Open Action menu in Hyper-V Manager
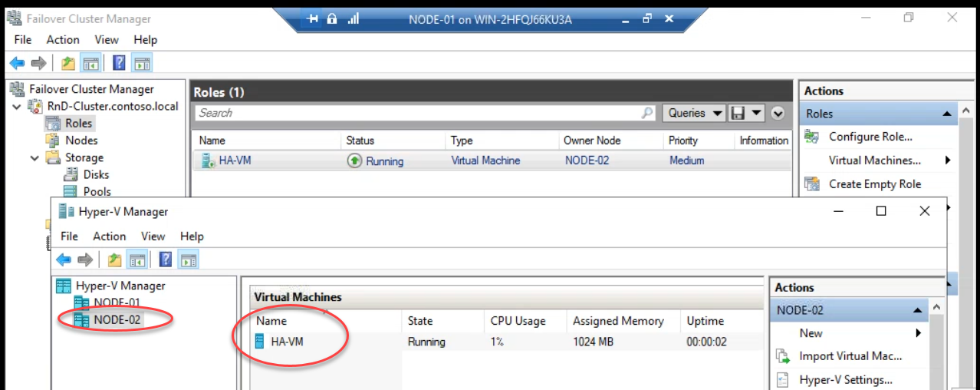This screenshot has width=980, height=390. [110, 236]
